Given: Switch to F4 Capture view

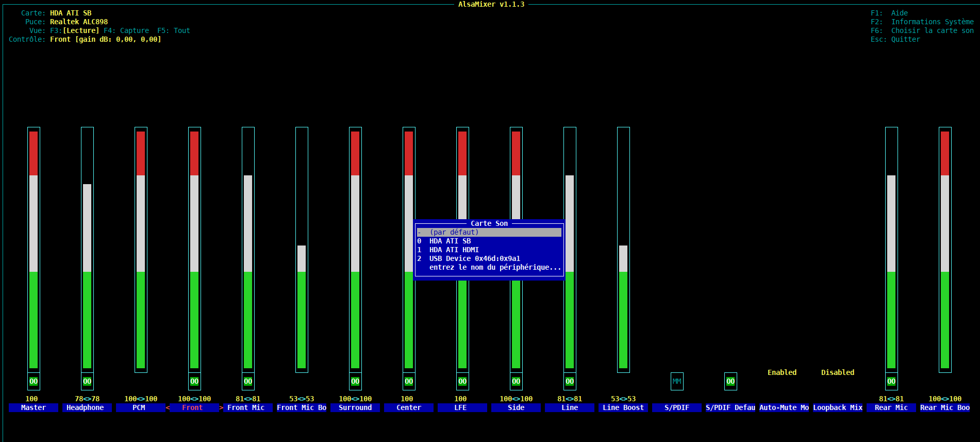Looking at the screenshot, I should click(126, 30).
